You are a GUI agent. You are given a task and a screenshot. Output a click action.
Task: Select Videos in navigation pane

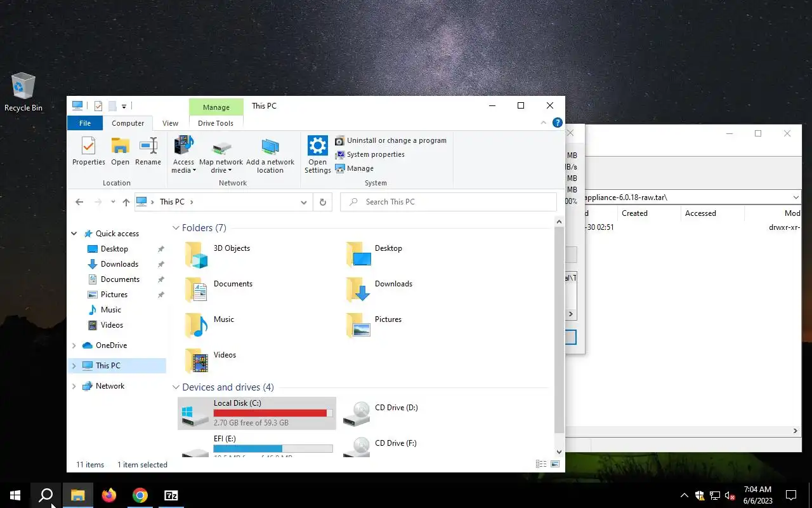pyautogui.click(x=112, y=325)
